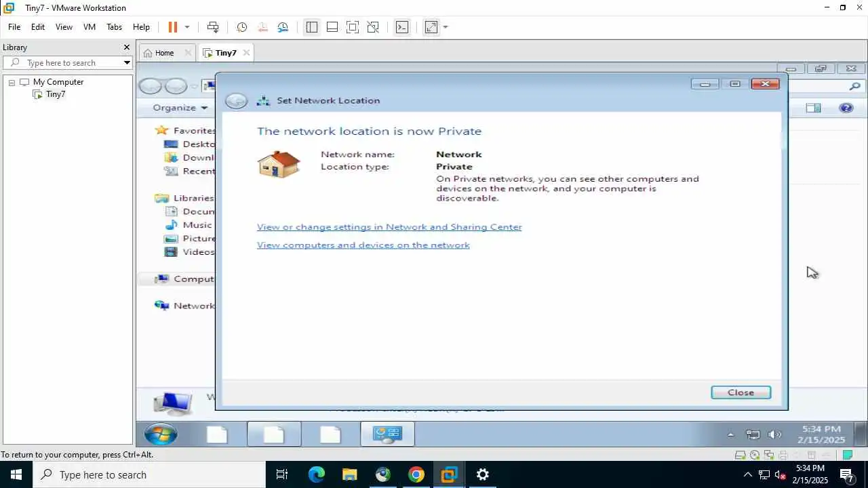Click the stretch guest display icon

coord(431,27)
